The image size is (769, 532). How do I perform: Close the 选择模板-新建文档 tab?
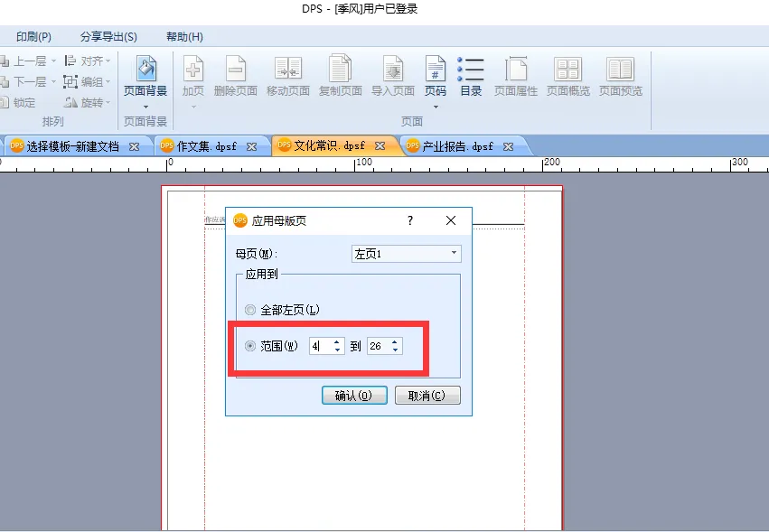click(x=134, y=146)
